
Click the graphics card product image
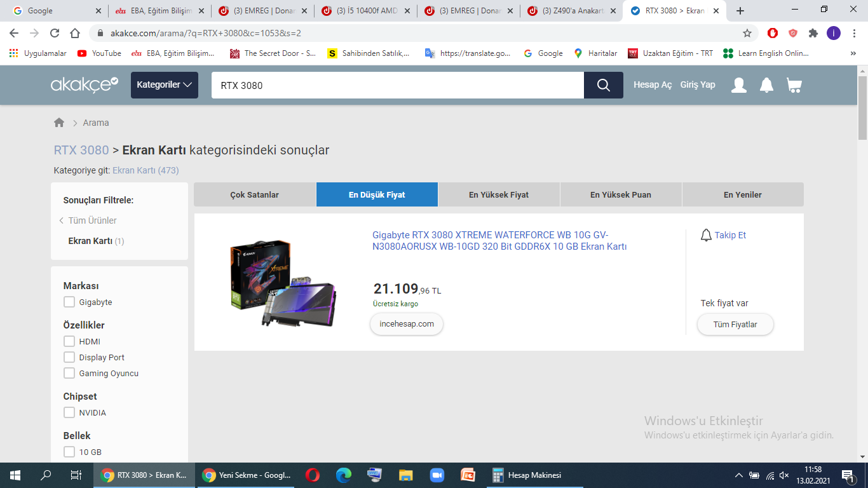pos(283,283)
